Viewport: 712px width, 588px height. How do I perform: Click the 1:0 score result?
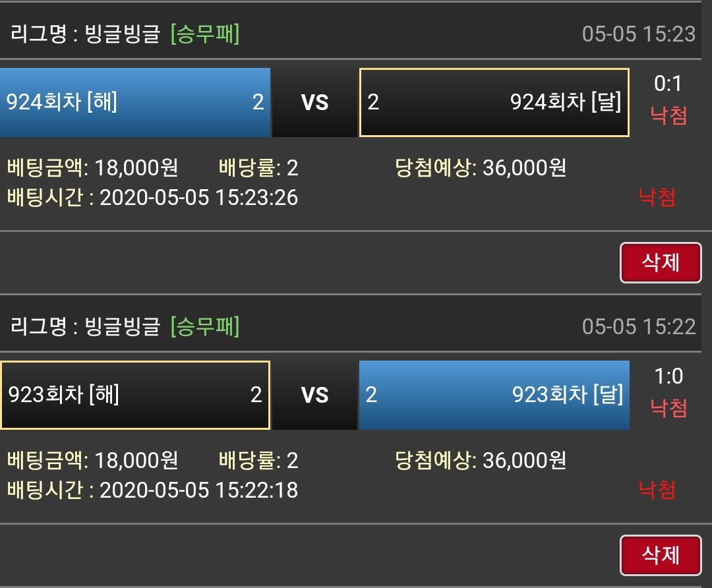[668, 376]
